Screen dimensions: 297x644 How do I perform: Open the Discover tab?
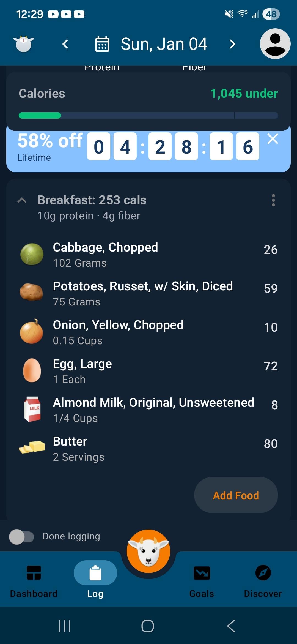tap(263, 579)
